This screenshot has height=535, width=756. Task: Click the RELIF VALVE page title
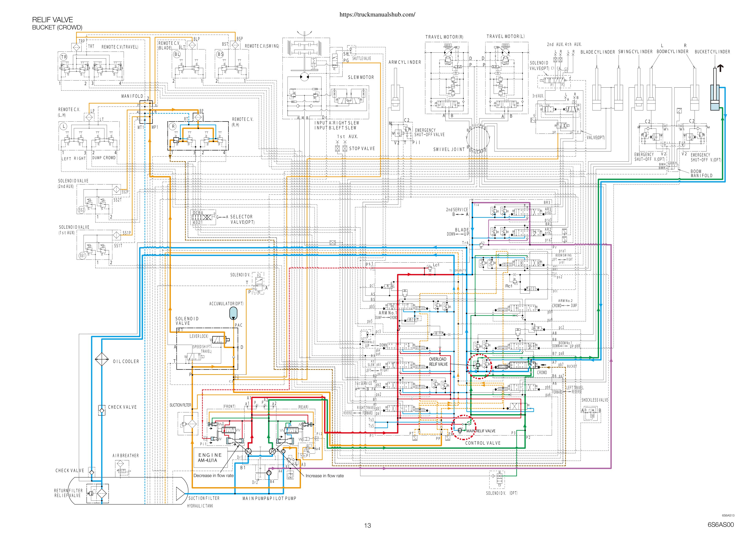pos(53,20)
